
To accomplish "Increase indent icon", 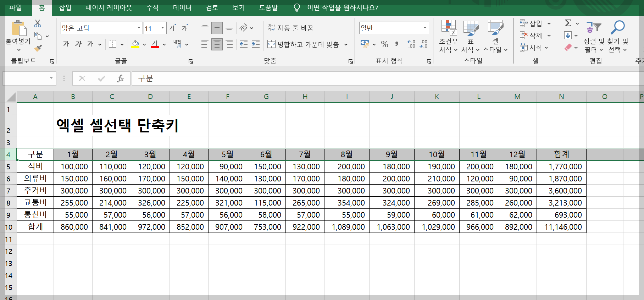I will click(x=256, y=44).
